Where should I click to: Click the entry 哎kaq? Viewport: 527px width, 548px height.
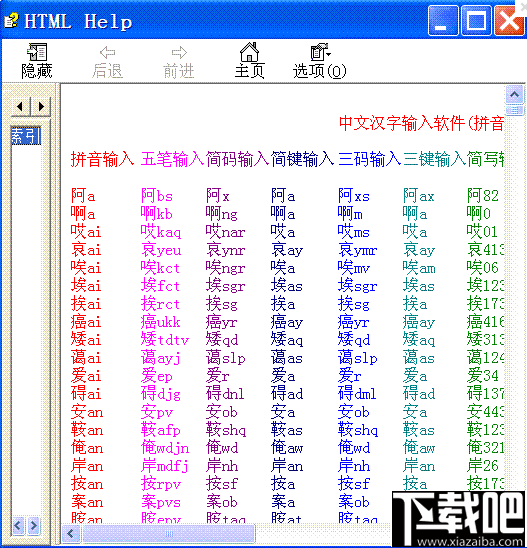coord(161,232)
